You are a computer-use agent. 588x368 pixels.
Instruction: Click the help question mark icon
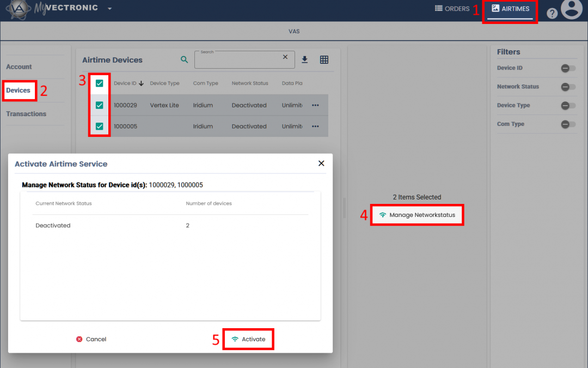coord(552,14)
